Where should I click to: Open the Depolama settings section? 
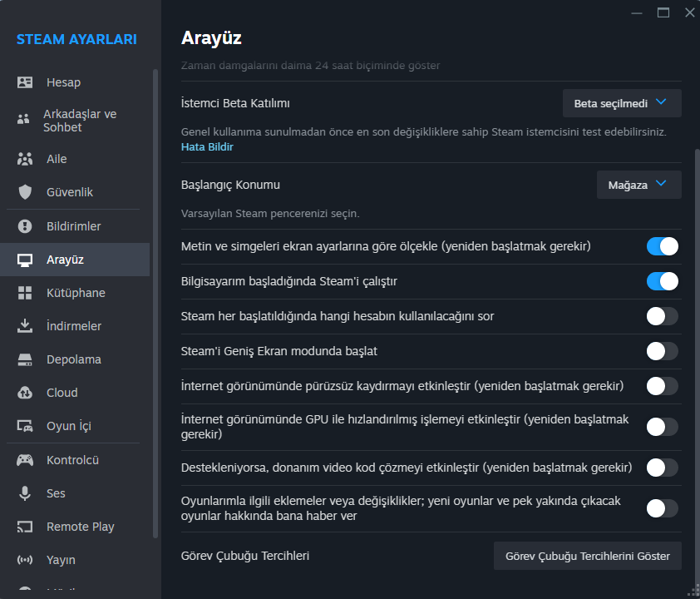tap(73, 359)
